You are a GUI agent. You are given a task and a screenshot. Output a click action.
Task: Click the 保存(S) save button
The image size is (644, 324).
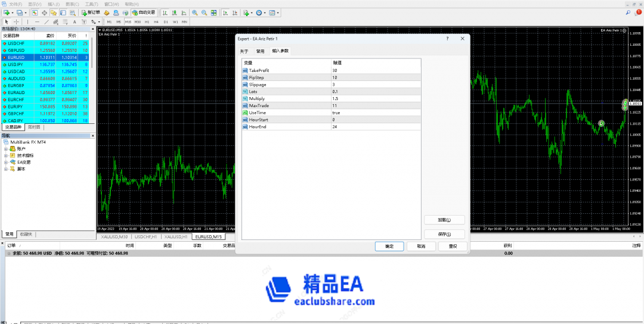444,234
